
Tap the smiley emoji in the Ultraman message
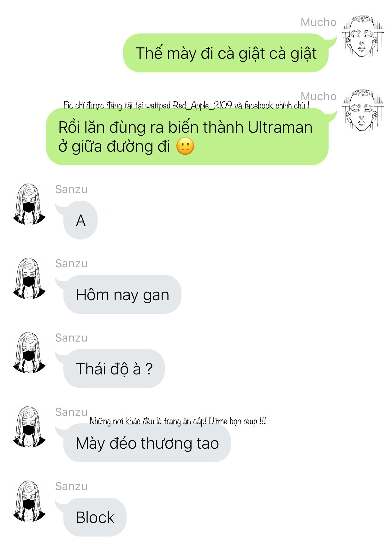click(185, 146)
